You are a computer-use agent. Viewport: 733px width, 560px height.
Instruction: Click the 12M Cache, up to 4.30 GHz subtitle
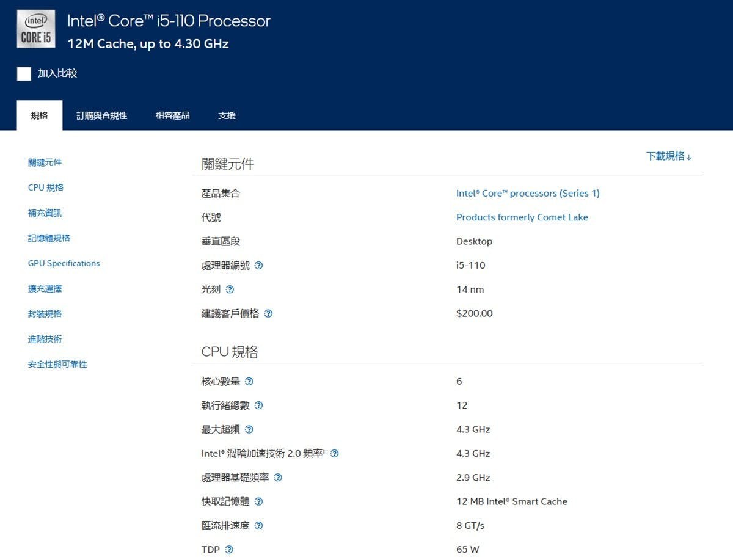[x=148, y=44]
